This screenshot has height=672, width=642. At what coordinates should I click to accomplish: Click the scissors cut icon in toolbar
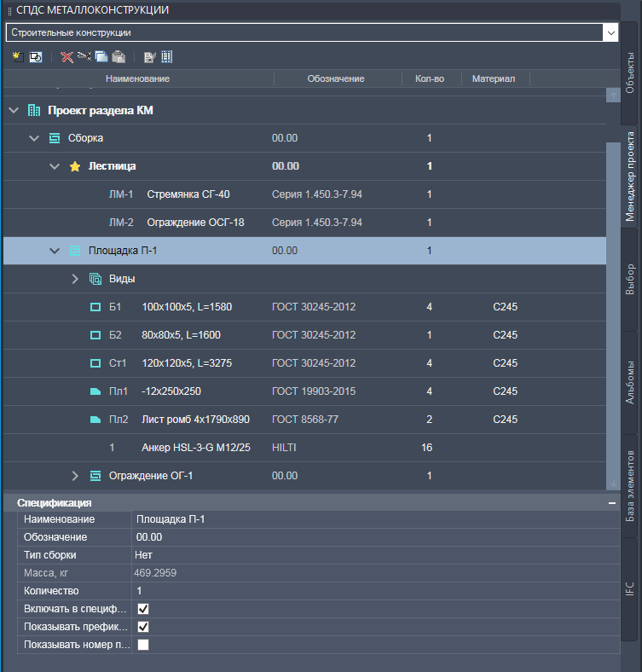84,57
